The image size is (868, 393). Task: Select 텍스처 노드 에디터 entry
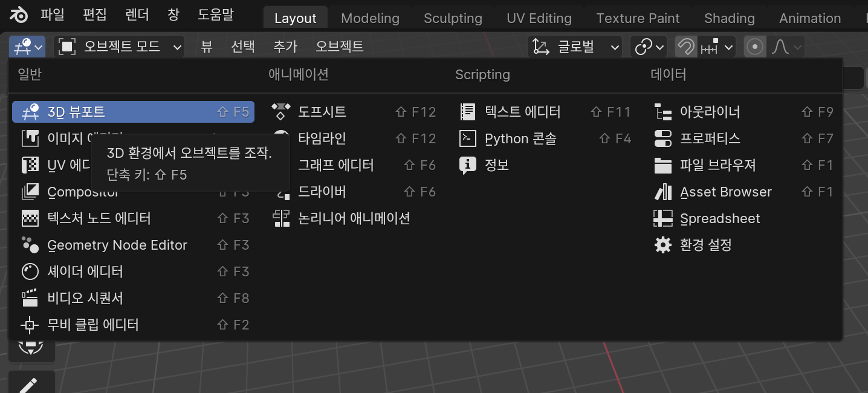pyautogui.click(x=133, y=218)
